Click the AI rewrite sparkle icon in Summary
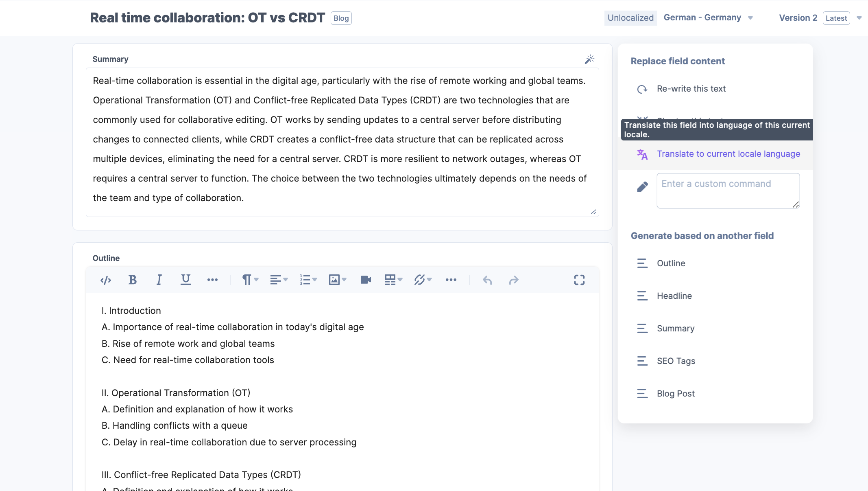 [589, 59]
